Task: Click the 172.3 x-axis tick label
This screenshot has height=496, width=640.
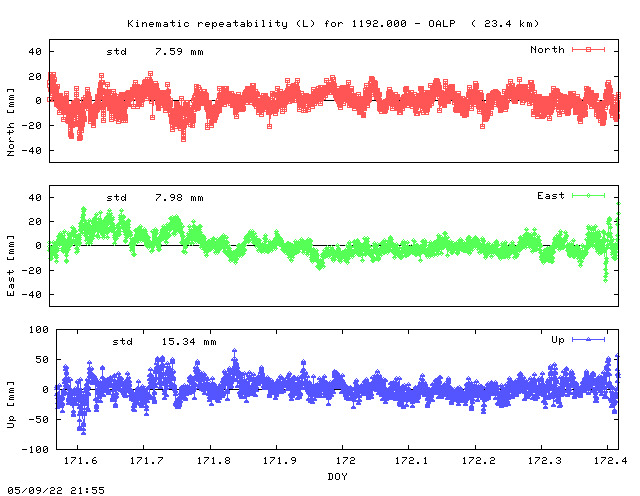Action: coord(544,461)
